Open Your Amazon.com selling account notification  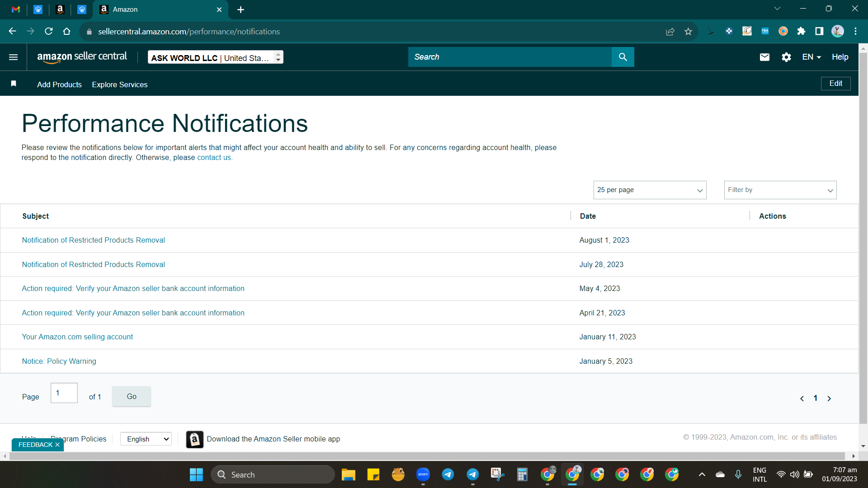[x=77, y=337]
